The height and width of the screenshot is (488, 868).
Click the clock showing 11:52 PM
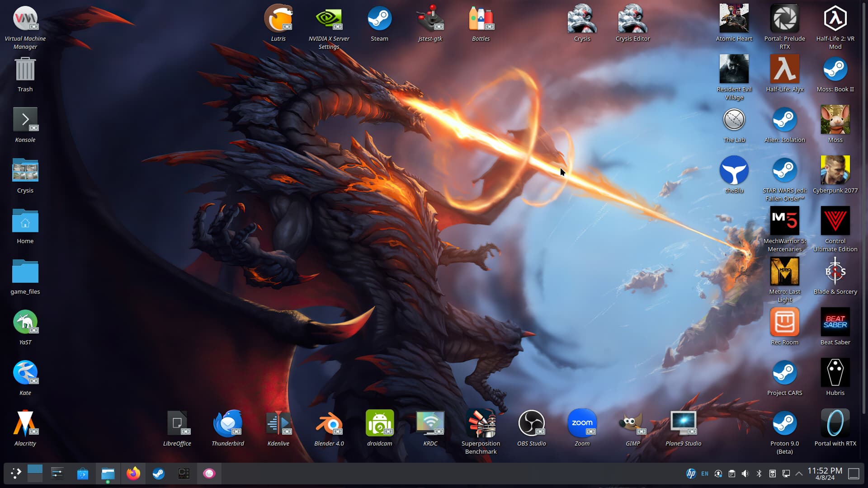coord(825,473)
